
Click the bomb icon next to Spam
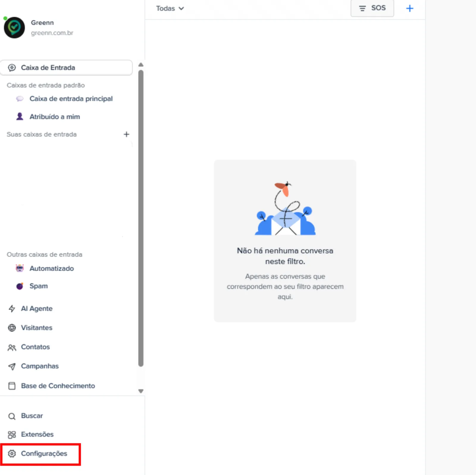pos(20,286)
